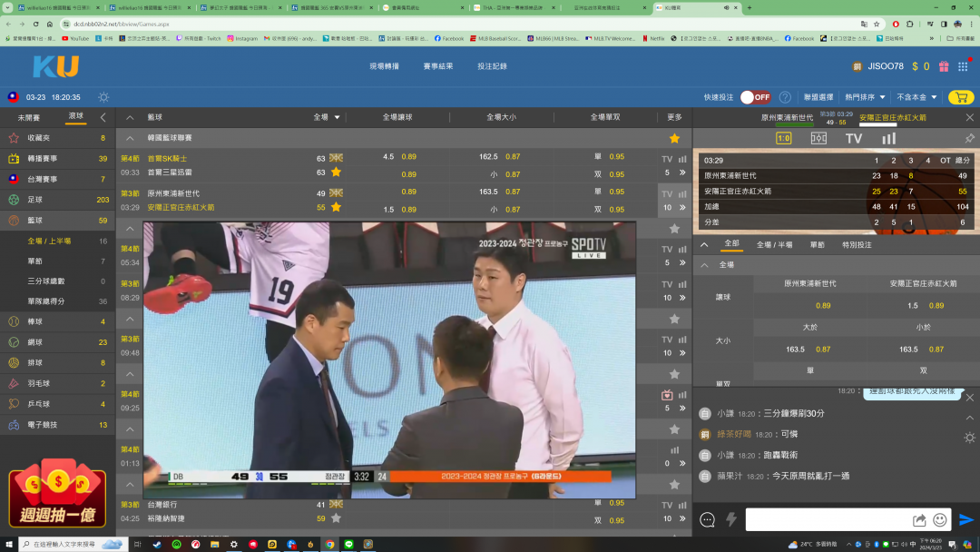Collapse the bet types tab bar chevron
980x552 pixels.
pos(704,244)
